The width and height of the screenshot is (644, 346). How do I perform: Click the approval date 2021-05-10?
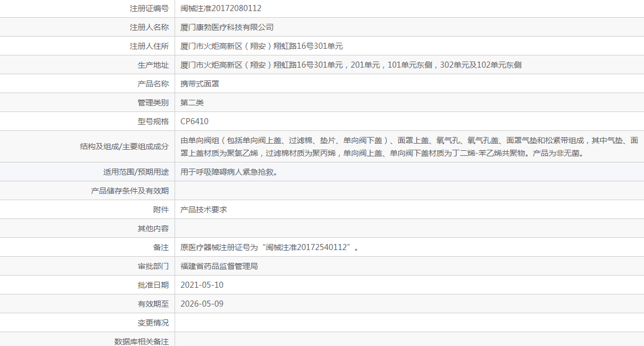pyautogui.click(x=202, y=285)
